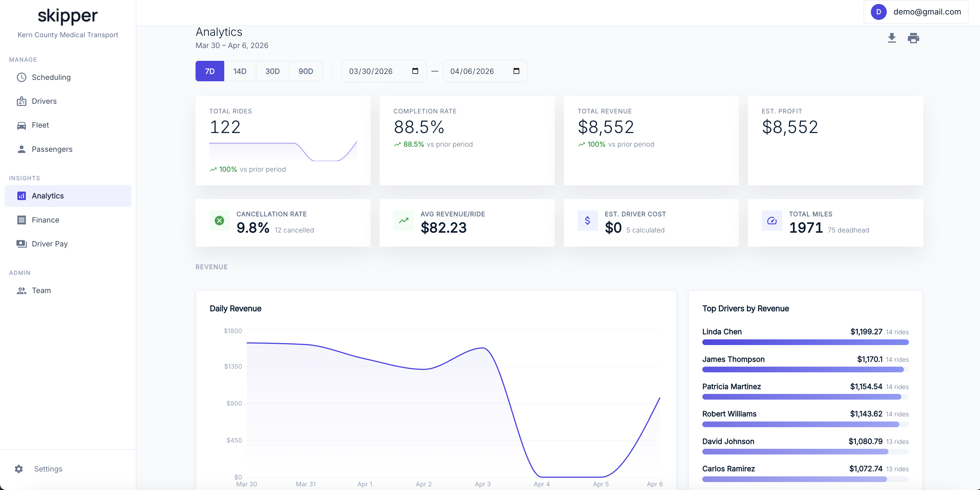
Task: Click Patricia Martinez driver name
Action: (x=731, y=387)
